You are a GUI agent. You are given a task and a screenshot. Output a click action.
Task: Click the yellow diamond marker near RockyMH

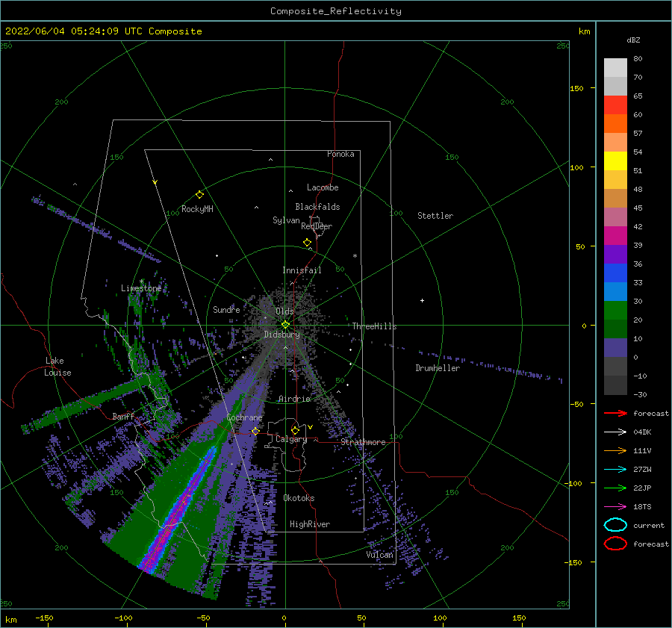click(199, 195)
